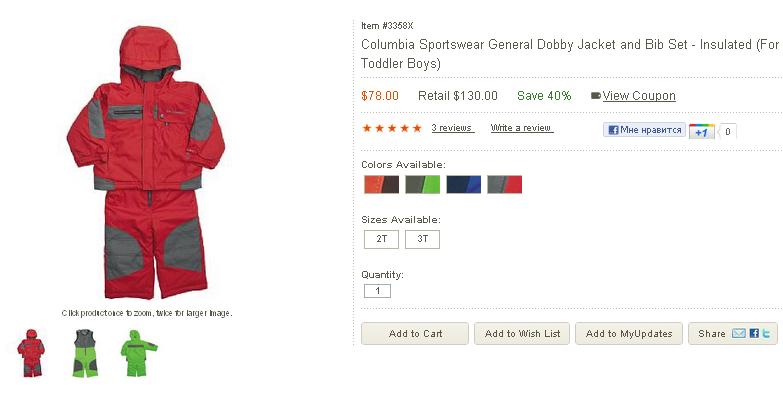
Task: Open the Write a review link
Action: click(x=521, y=128)
